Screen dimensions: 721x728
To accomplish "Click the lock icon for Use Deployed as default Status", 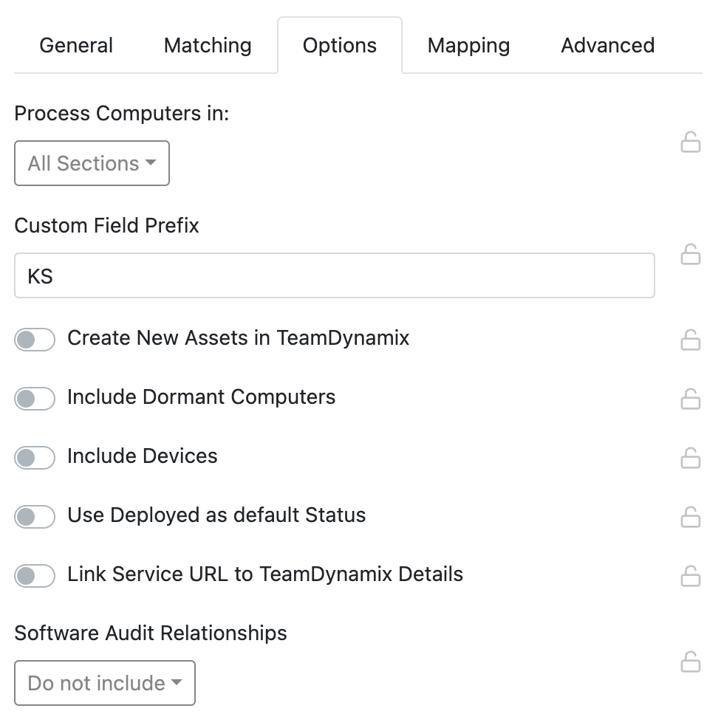I will tap(691, 517).
